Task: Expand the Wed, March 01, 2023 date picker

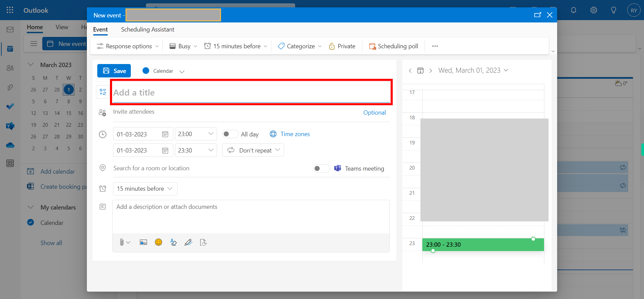Action: point(473,70)
